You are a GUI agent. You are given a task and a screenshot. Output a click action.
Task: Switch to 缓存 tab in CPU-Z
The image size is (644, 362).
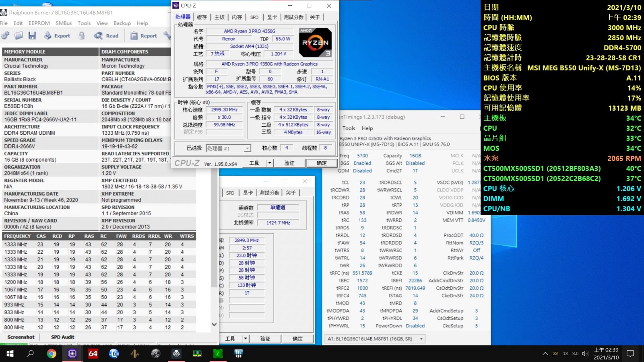click(202, 17)
